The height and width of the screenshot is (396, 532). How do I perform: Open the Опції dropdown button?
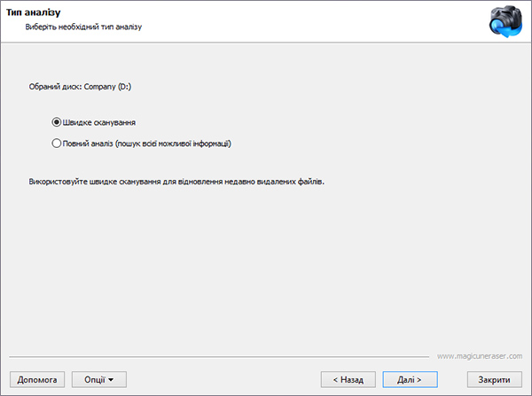pos(99,379)
